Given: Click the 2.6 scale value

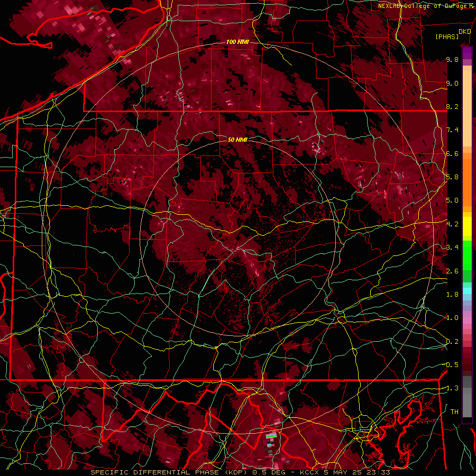Looking at the screenshot, I should 452,271.
